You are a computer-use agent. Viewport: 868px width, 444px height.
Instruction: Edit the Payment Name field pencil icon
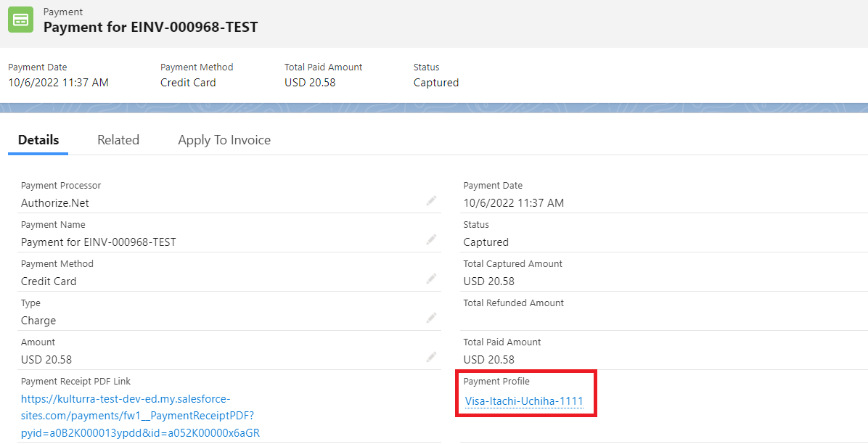431,239
